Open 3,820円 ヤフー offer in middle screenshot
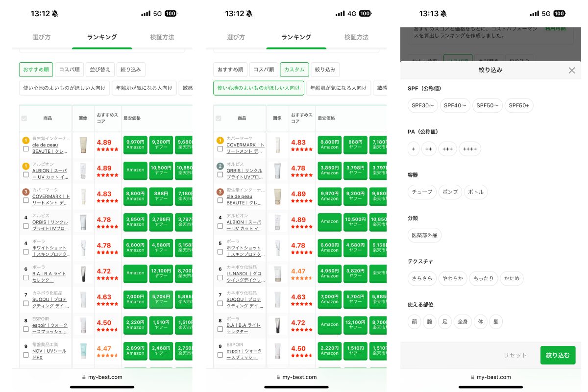Viewport: 588px width, 392px height. [355, 273]
